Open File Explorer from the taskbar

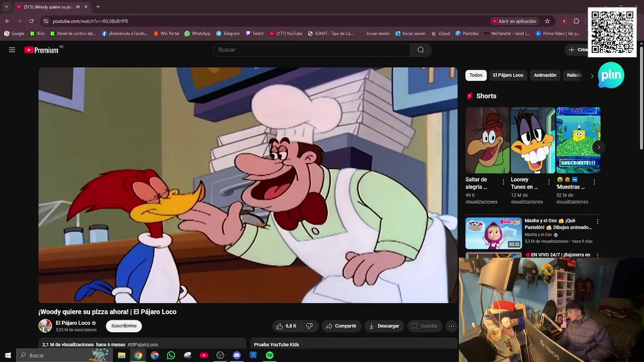click(x=121, y=355)
